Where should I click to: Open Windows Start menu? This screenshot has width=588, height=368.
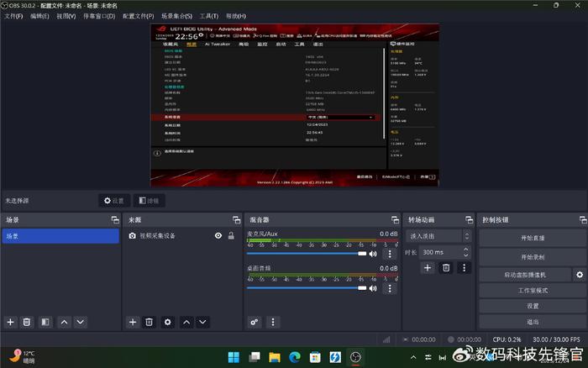tap(234, 357)
